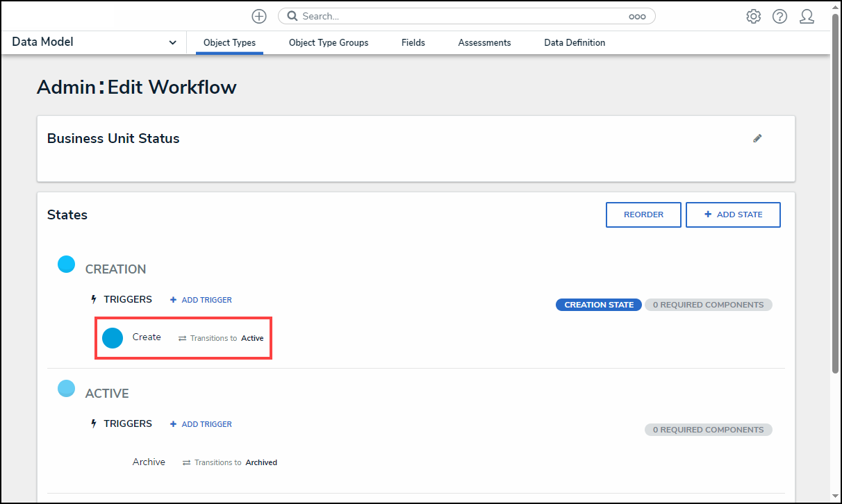Click the blue circle beside Create trigger
842x504 pixels.
[113, 338]
